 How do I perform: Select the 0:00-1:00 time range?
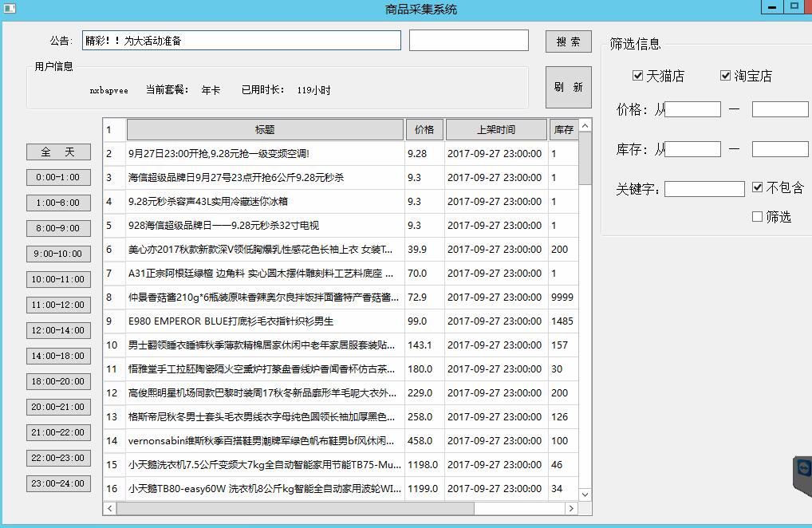coord(58,177)
